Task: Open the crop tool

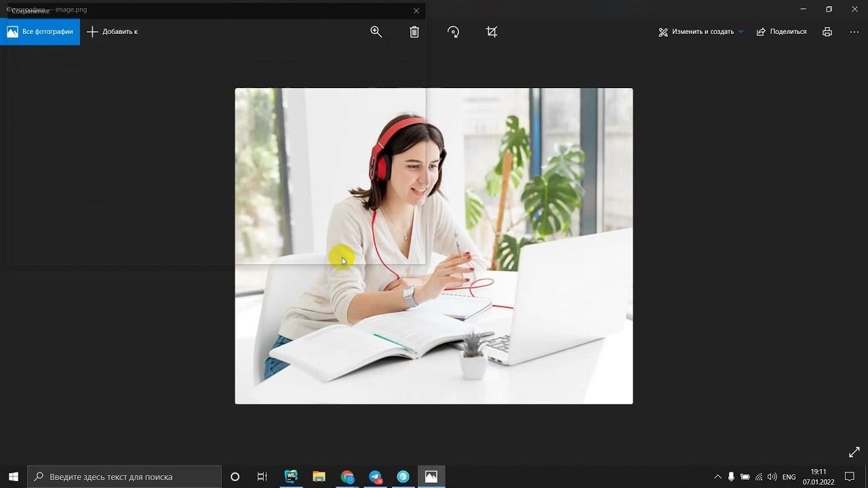Action: point(492,32)
